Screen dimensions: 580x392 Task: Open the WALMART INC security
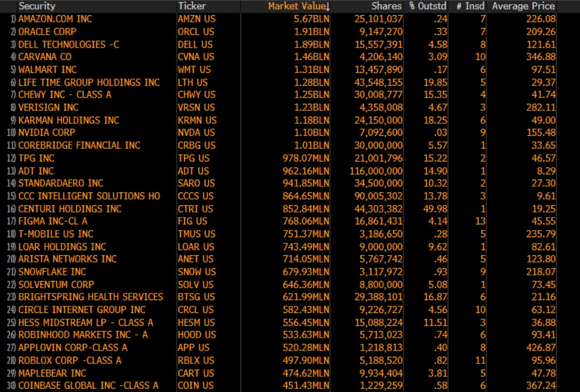pos(48,70)
